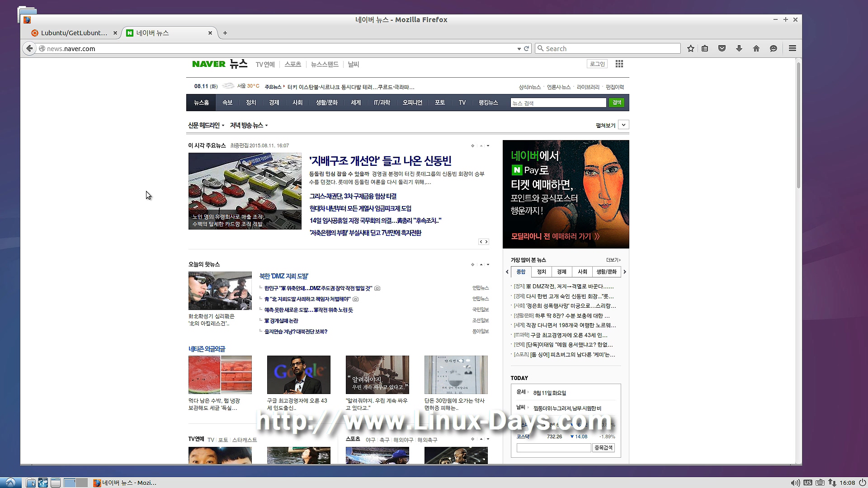This screenshot has width=868, height=488.
Task: Open the 뉴스스탠드 link in header
Action: tap(325, 65)
